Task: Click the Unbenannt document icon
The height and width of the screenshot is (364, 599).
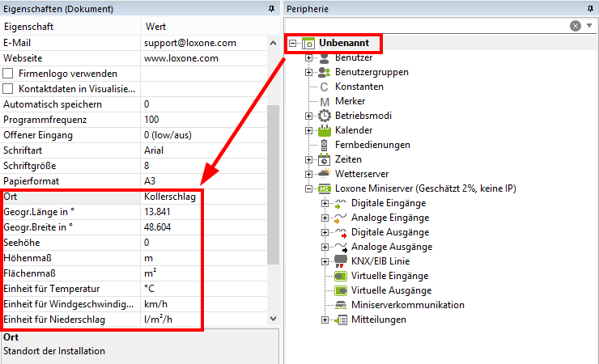Action: click(x=308, y=43)
